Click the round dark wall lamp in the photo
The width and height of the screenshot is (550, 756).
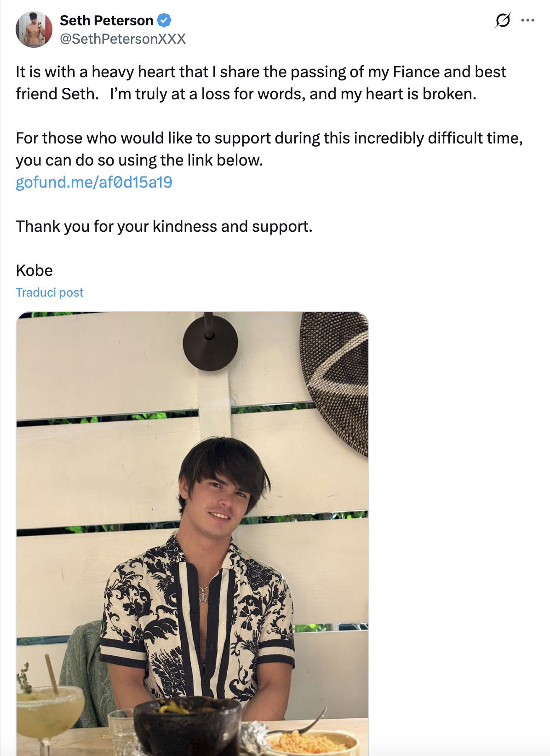(210, 343)
